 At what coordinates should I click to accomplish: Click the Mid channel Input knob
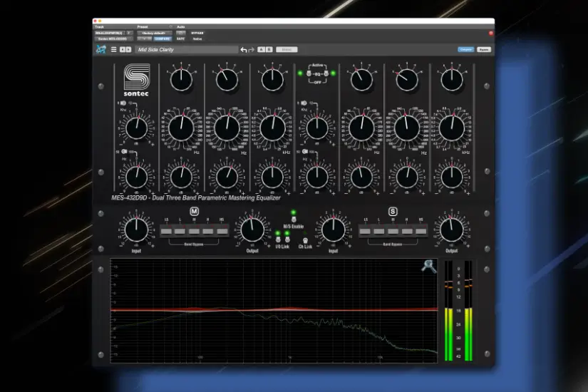point(135,229)
